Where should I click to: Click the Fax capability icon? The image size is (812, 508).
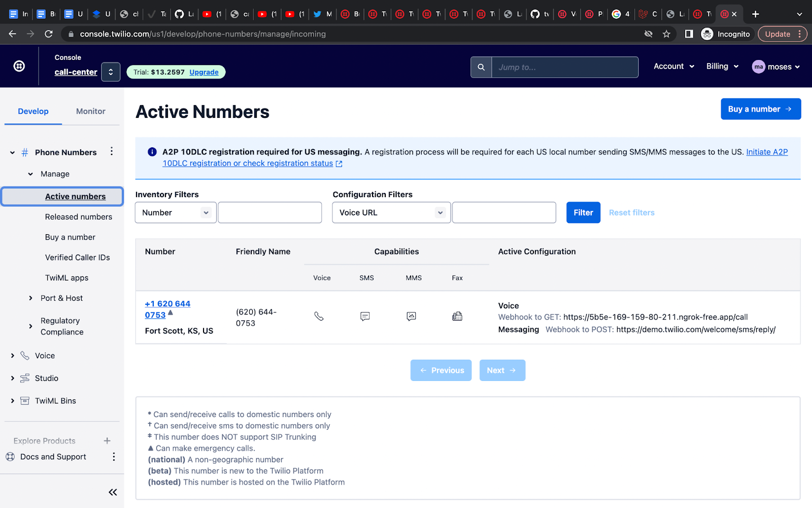click(457, 316)
